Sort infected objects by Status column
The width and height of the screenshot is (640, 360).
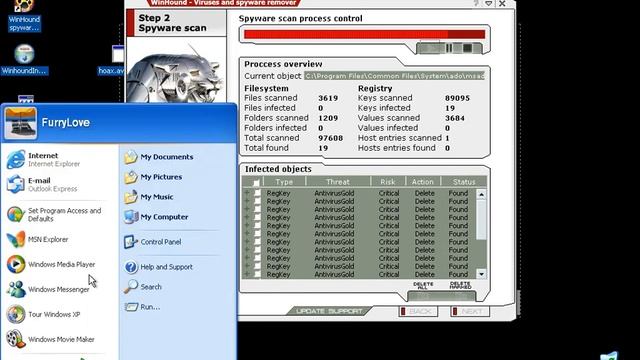coord(464,182)
